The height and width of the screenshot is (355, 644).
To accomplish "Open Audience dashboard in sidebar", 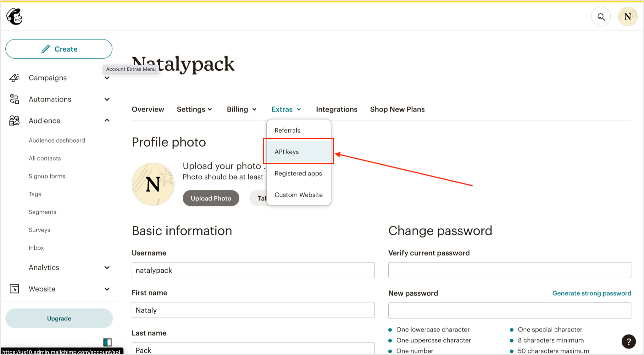I will pos(57,140).
